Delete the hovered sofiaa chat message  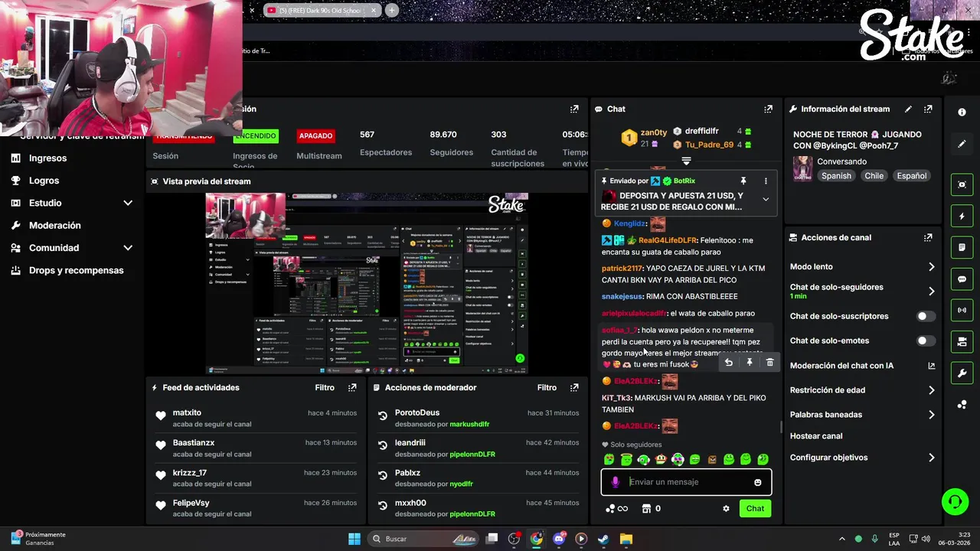(x=770, y=363)
